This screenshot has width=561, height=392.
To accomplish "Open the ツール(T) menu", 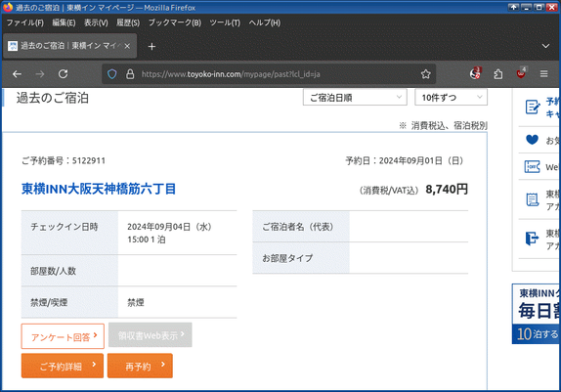I will pyautogui.click(x=225, y=22).
